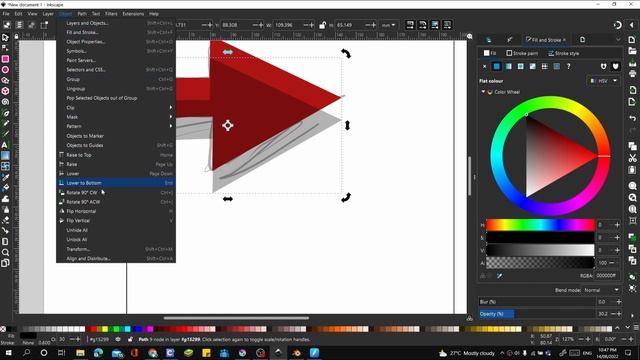Expand the Pattern submenu
The image size is (640, 360).
coord(116,126)
